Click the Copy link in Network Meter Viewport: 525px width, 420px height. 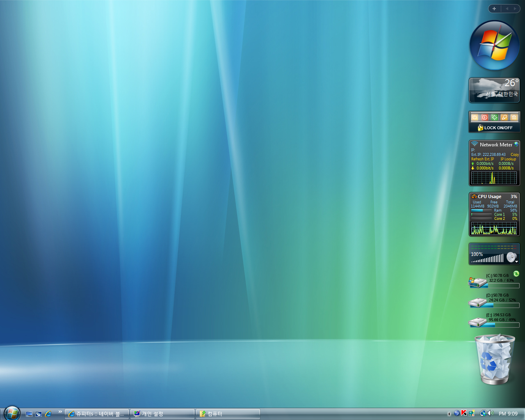click(x=514, y=155)
